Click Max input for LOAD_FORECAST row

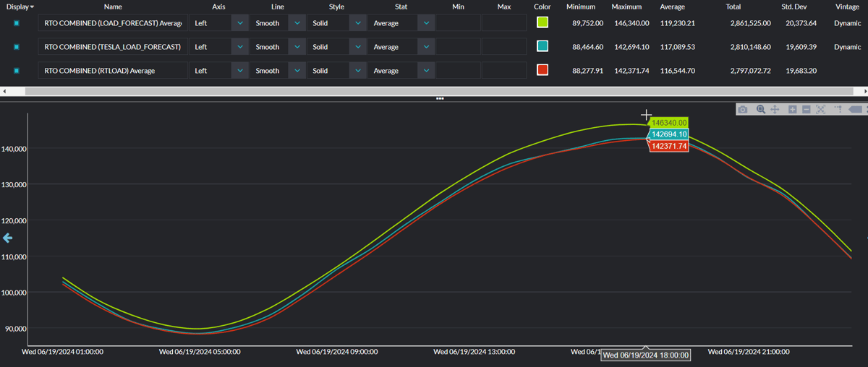[x=504, y=23]
